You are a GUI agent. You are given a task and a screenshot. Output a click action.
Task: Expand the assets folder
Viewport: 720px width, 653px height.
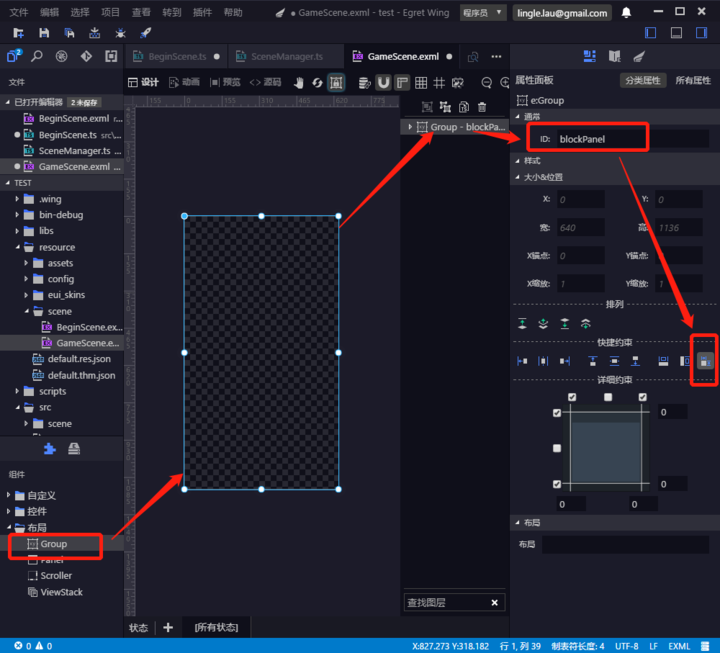[x=26, y=263]
